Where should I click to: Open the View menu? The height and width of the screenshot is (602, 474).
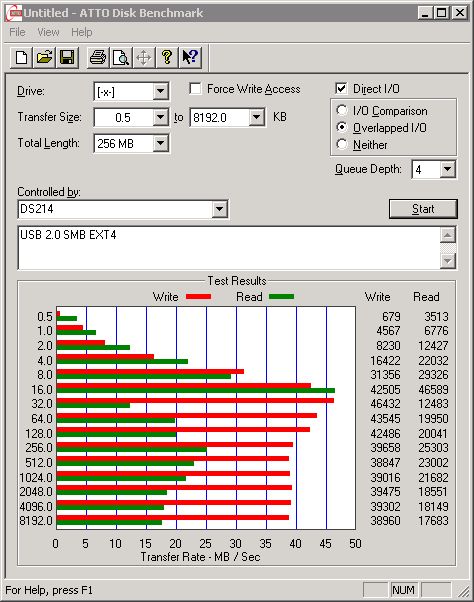[x=48, y=32]
